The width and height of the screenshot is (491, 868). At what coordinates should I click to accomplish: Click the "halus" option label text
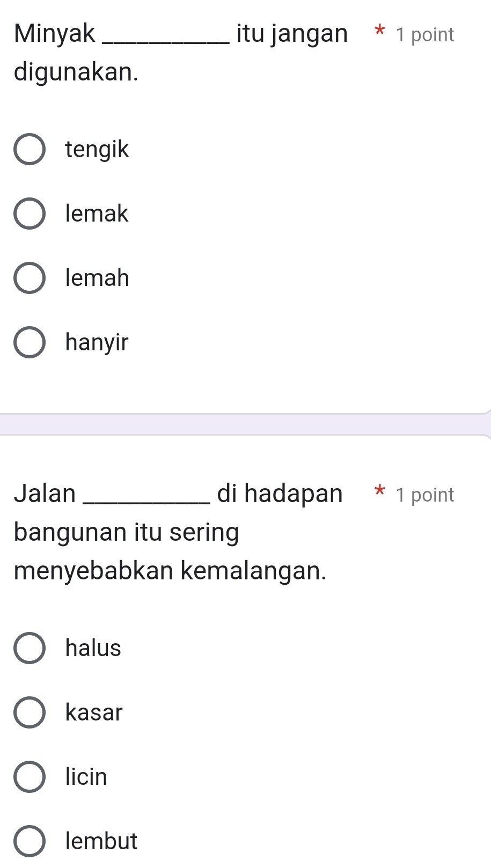click(x=93, y=648)
